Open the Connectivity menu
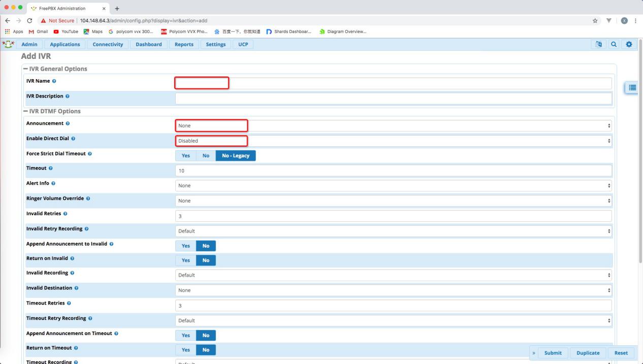 (x=108, y=45)
